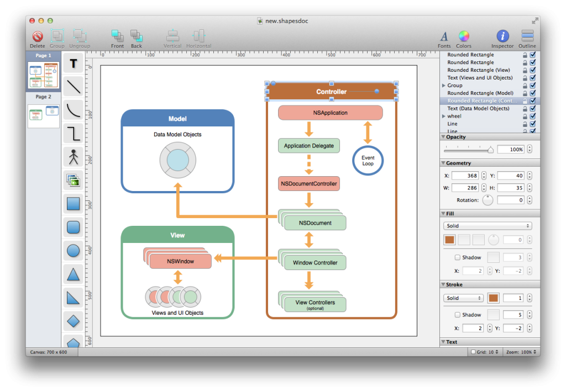Select the Ellipse shape tool
Viewport: 566px width, 392px height.
[73, 250]
